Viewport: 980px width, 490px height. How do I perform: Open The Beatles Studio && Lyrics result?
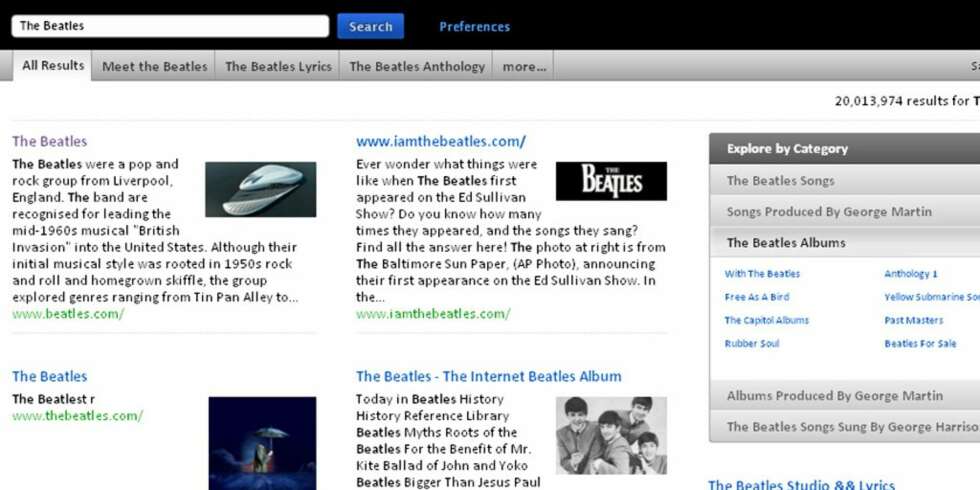click(x=801, y=486)
